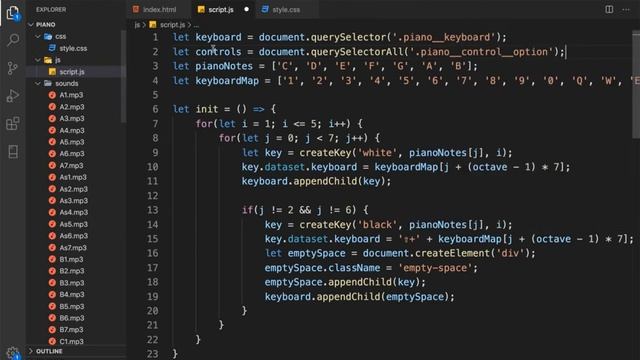Open A3.mp3 file
This screenshot has width=640, height=360.
(71, 118)
